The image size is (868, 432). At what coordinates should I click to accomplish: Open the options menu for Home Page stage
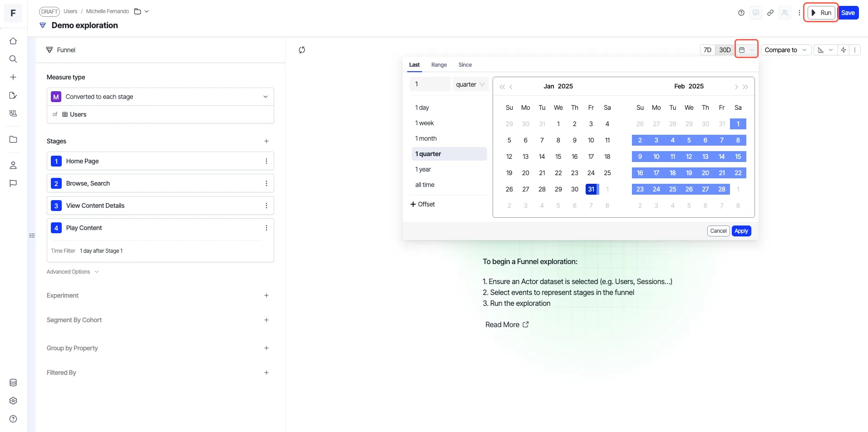(266, 161)
